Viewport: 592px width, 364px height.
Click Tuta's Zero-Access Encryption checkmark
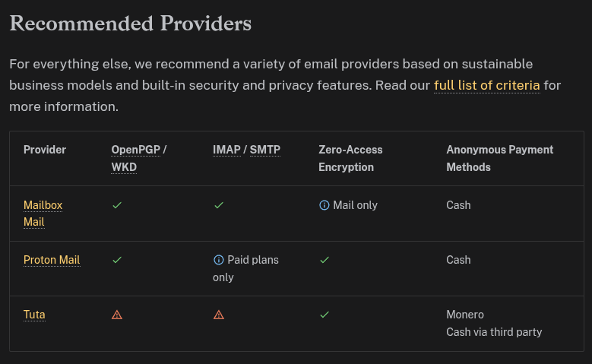(324, 315)
